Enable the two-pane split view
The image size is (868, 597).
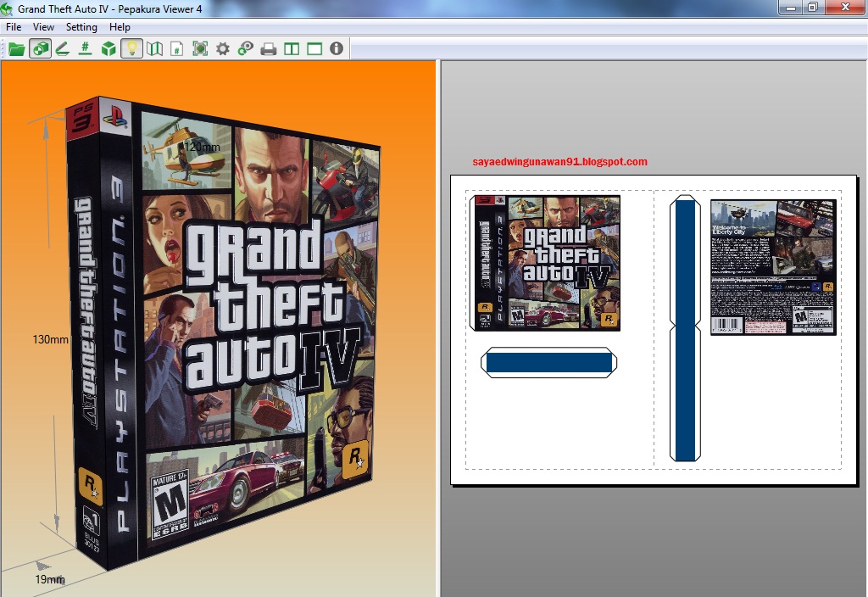(291, 48)
